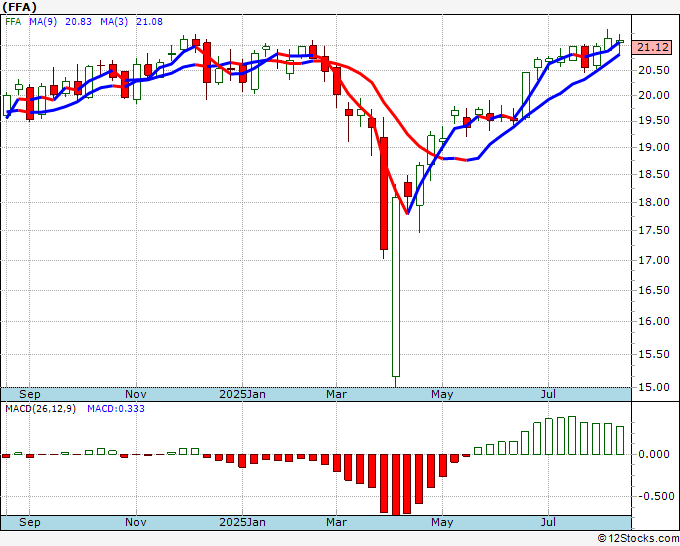
Task: Click the 15.50 price axis label
Action: point(654,354)
